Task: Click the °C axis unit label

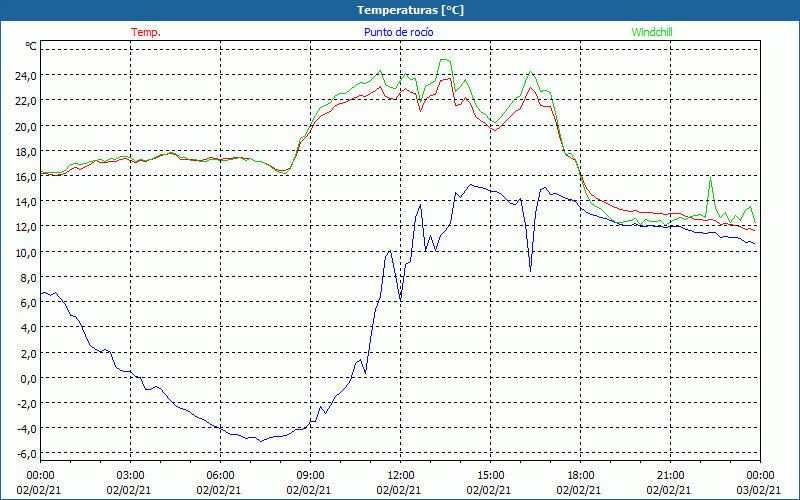Action: [31, 46]
